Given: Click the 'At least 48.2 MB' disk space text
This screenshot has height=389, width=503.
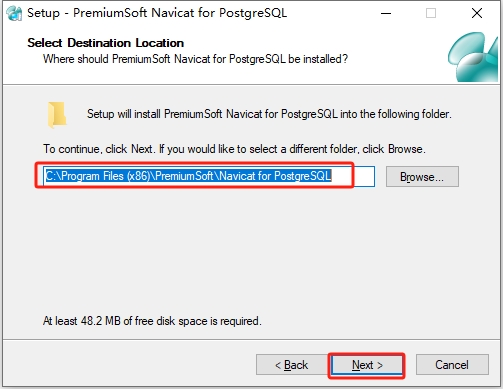Looking at the screenshot, I should tap(152, 321).
